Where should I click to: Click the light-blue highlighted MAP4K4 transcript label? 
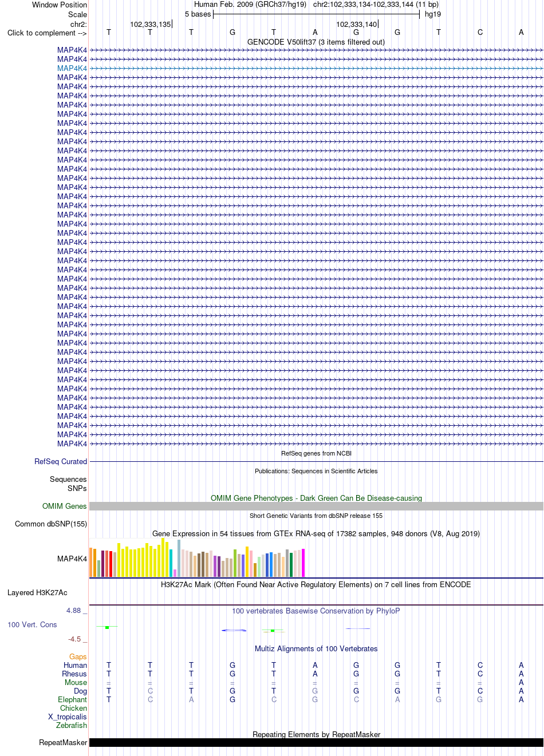(x=72, y=68)
